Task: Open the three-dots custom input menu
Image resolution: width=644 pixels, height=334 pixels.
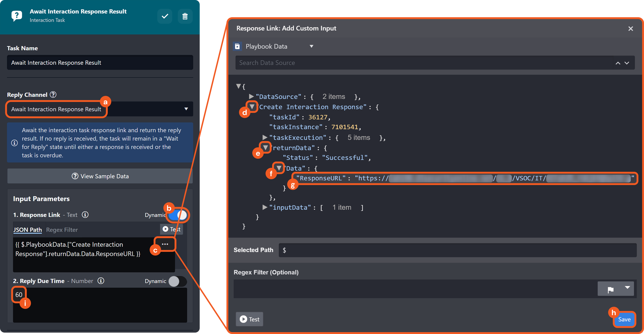Action: tap(165, 244)
